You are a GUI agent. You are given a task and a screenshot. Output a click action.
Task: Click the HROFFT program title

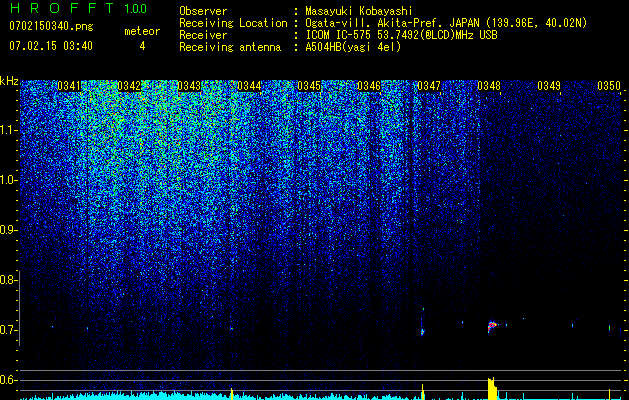(x=62, y=8)
